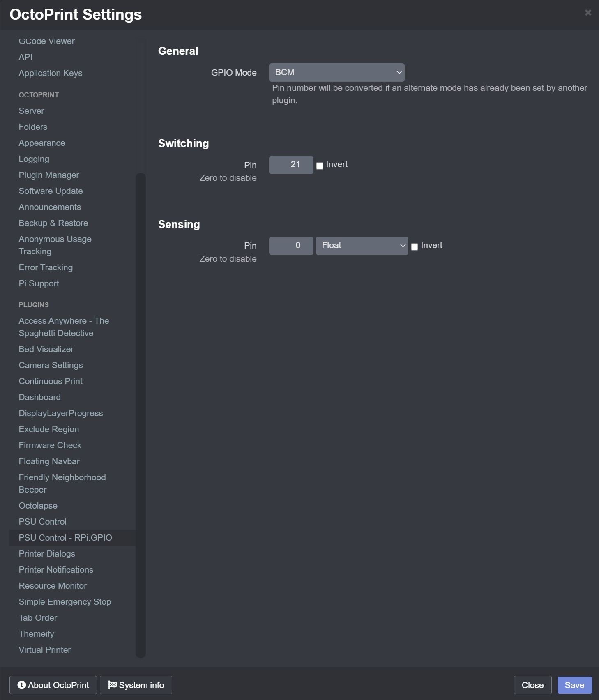The width and height of the screenshot is (599, 700).
Task: Select Plugin Manager in the sidebar
Action: tap(48, 175)
